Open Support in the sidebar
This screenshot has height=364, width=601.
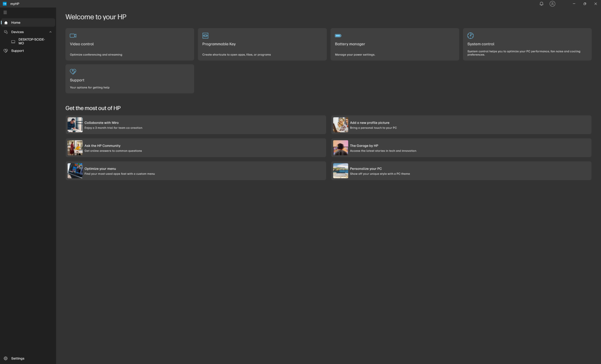[x=17, y=51]
